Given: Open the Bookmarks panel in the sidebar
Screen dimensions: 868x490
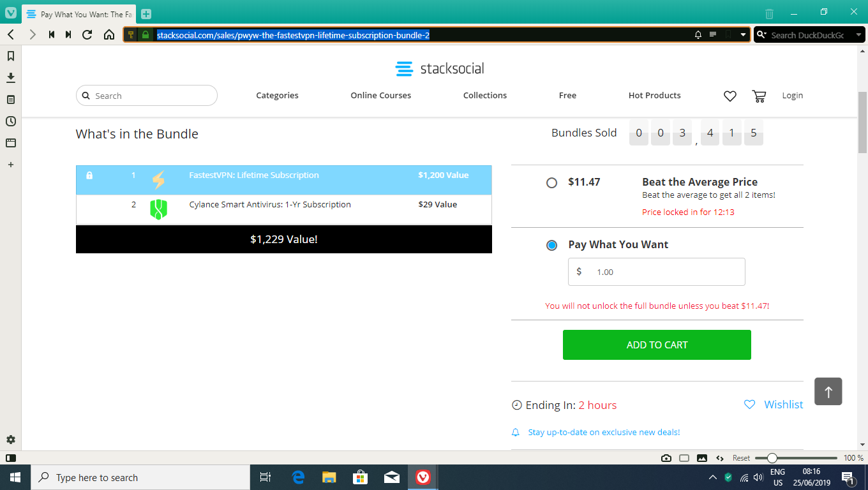Looking at the screenshot, I should pyautogui.click(x=11, y=56).
